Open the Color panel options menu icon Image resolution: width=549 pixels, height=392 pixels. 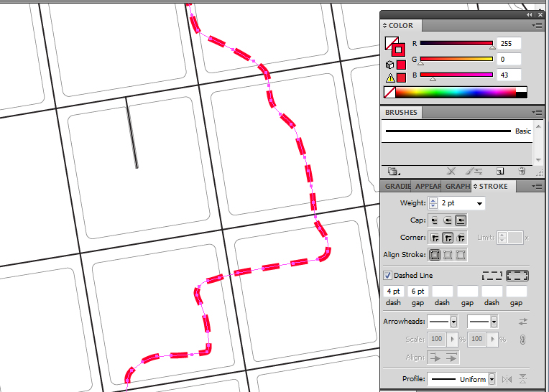(537, 25)
